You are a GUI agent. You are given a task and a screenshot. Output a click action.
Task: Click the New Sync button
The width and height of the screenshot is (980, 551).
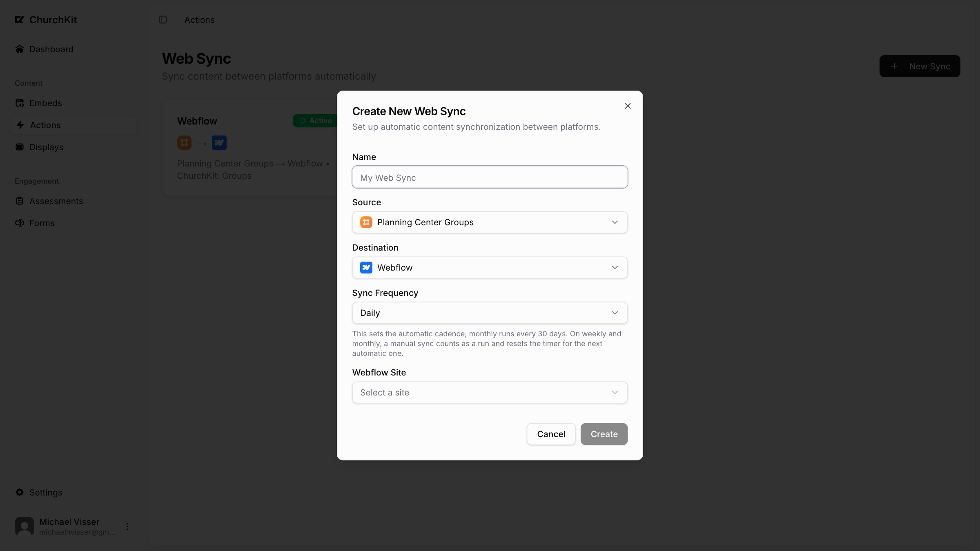click(920, 66)
